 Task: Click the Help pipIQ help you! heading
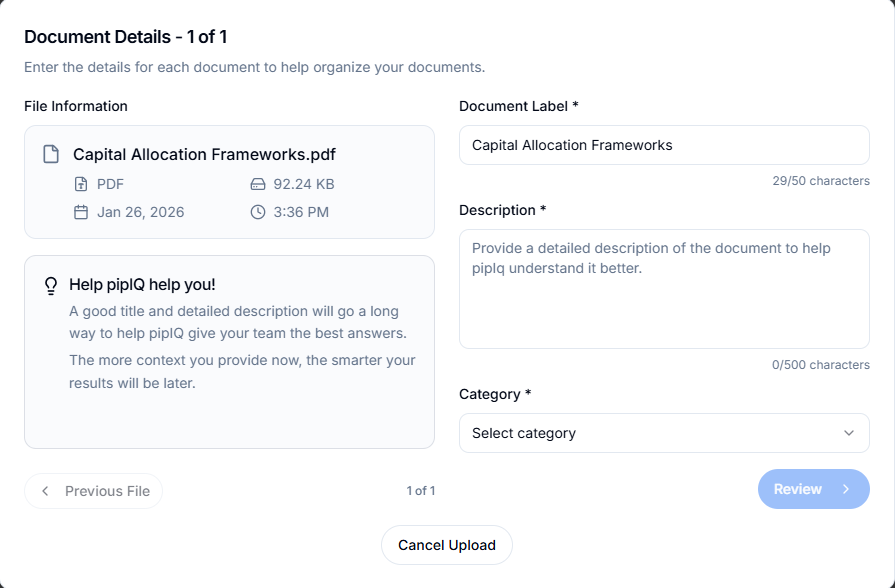[142, 285]
